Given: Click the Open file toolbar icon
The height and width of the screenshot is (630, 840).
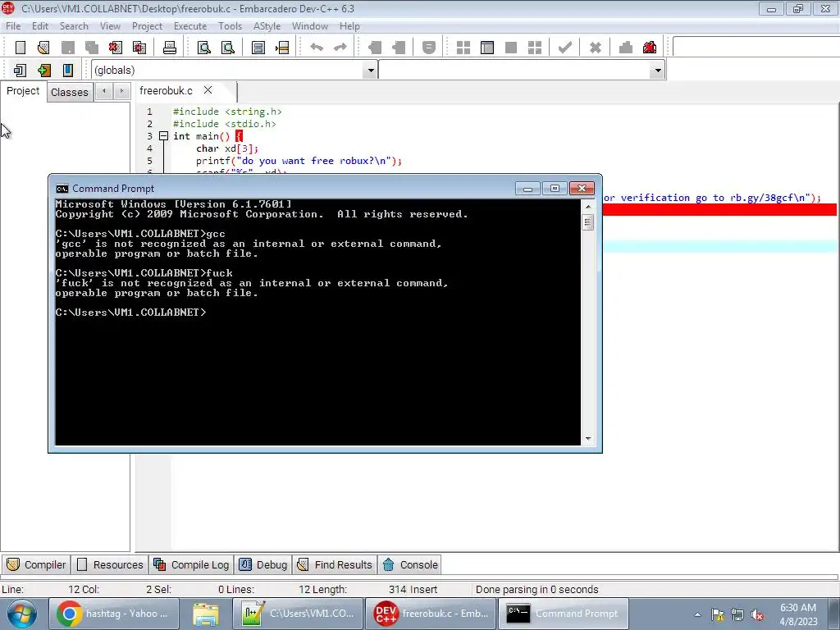Looking at the screenshot, I should coord(44,48).
